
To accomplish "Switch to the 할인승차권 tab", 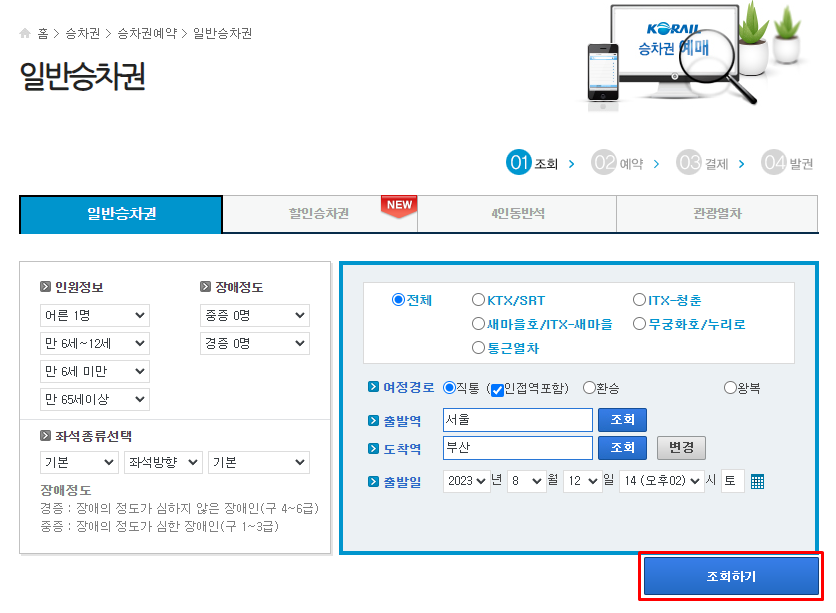I will point(320,214).
